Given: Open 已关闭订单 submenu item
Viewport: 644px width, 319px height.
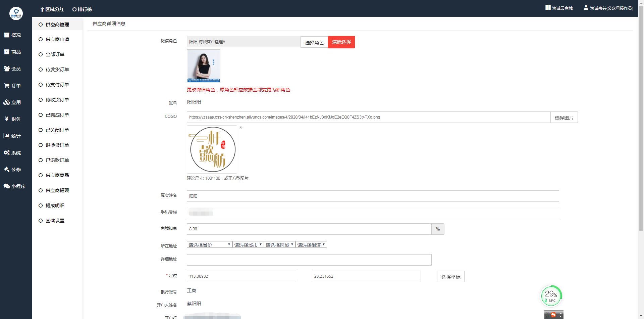Looking at the screenshot, I should pyautogui.click(x=57, y=130).
